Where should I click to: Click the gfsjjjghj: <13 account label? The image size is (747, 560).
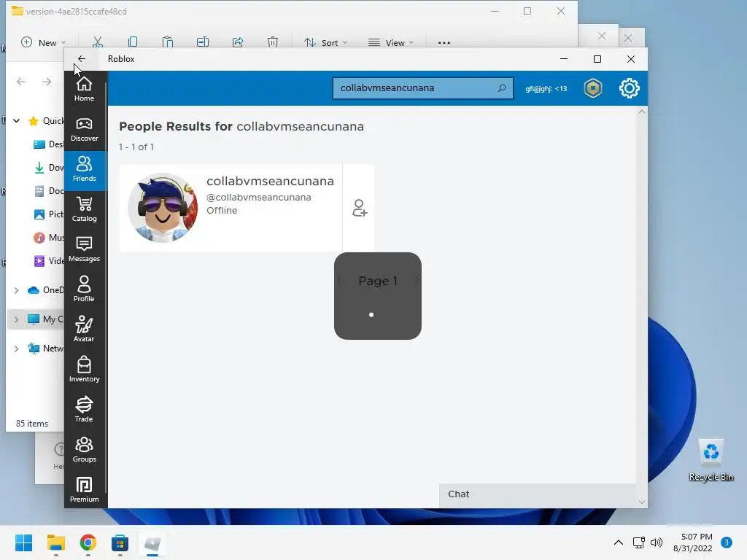click(x=546, y=88)
